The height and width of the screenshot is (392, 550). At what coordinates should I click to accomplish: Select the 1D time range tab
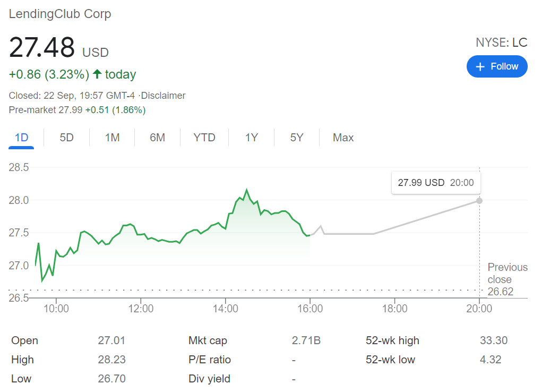21,138
